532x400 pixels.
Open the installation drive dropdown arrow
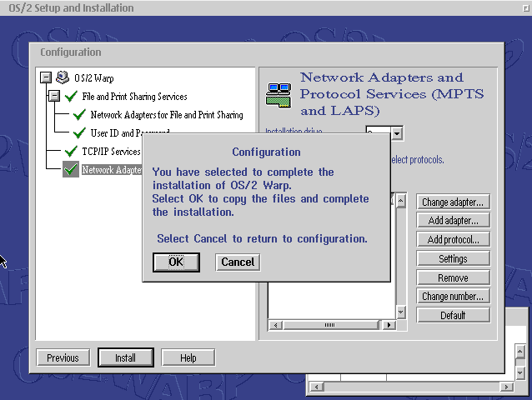(x=397, y=133)
